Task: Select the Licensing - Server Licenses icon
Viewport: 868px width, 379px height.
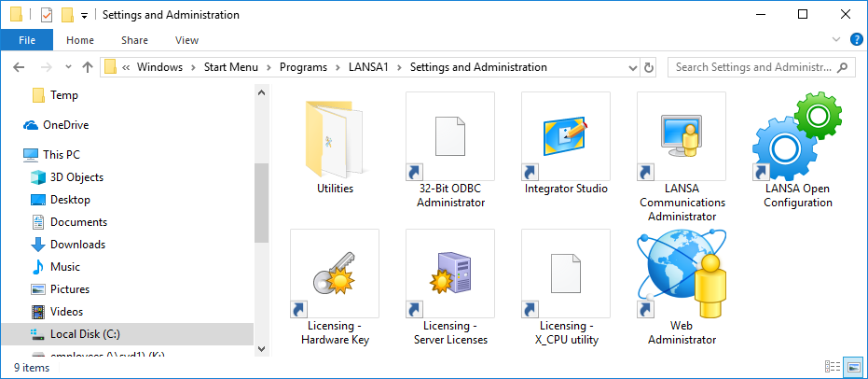Action: click(x=449, y=274)
